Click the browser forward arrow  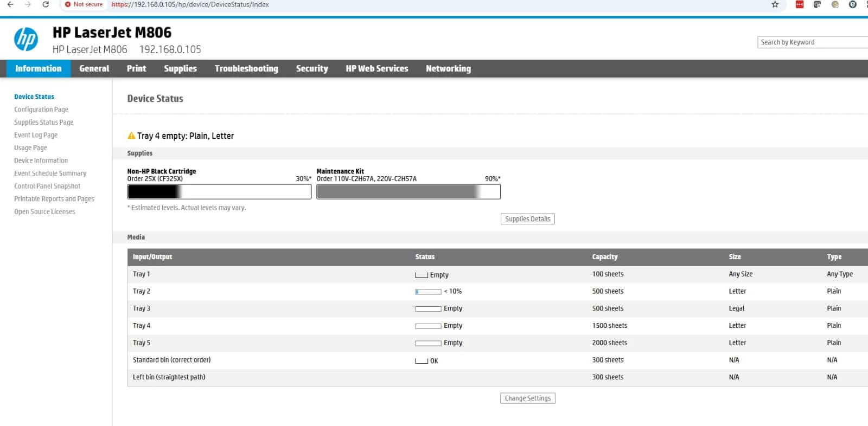point(28,4)
